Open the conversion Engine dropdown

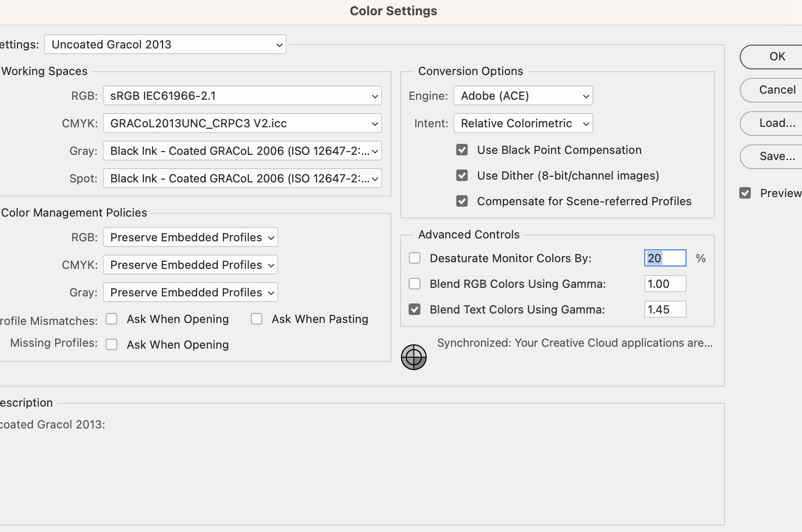[523, 96]
